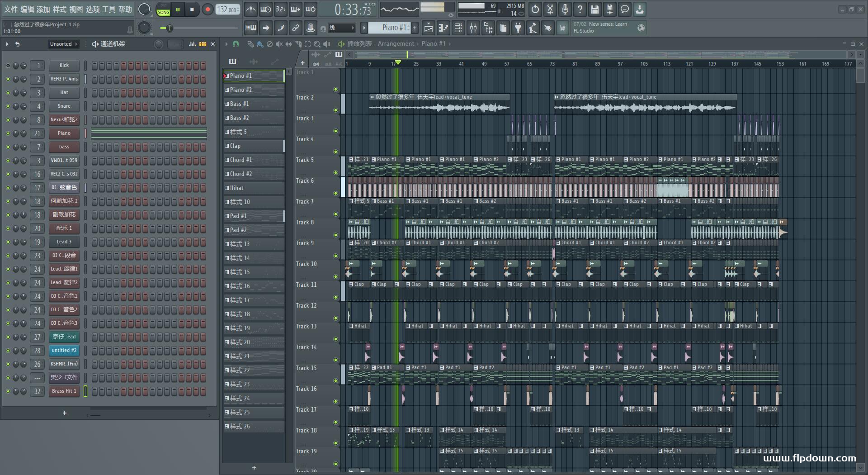Open the snap 线 dropdown
Image resolution: width=868 pixels, height=475 pixels.
pos(341,28)
